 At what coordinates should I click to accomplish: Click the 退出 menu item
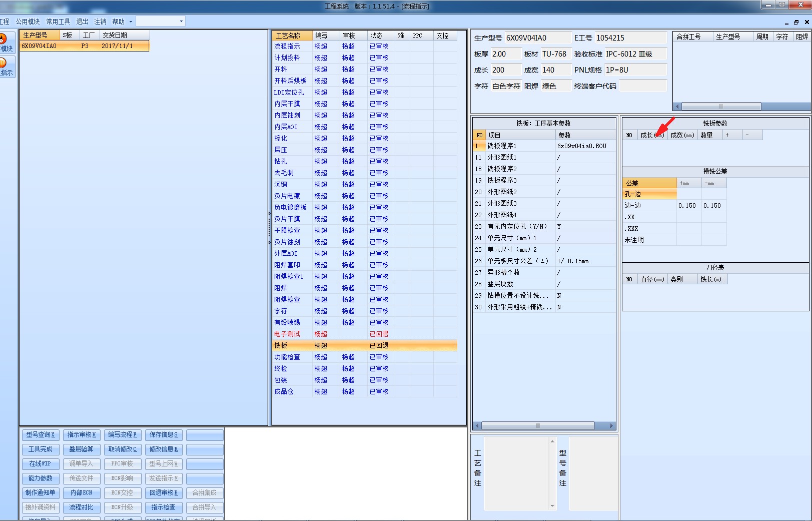(82, 22)
